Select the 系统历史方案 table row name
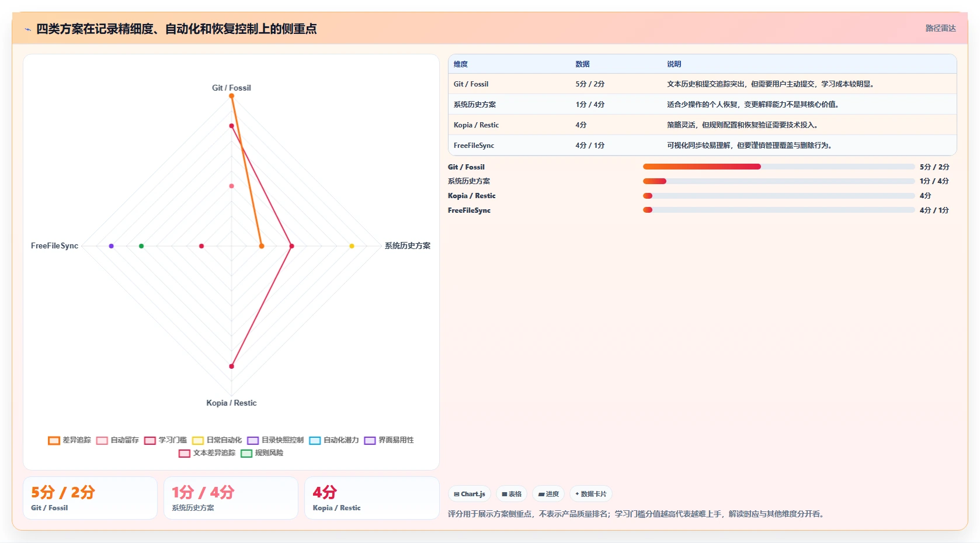Screen dimensions: 980x543 (475, 105)
